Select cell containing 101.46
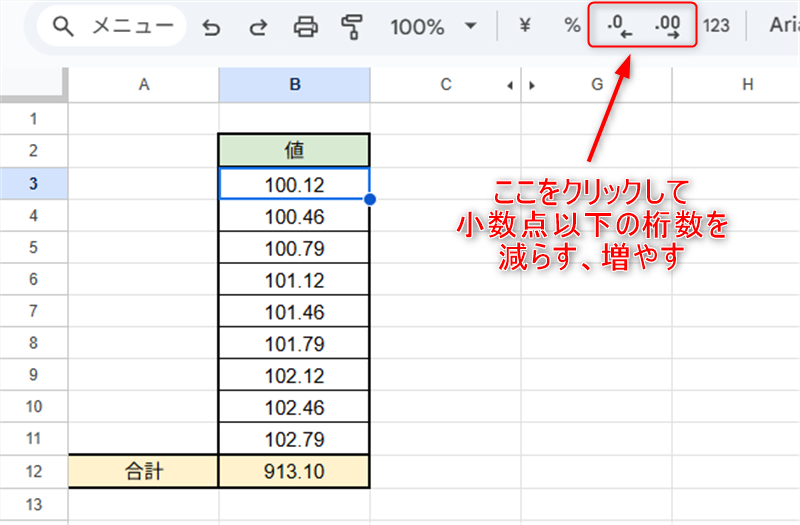The width and height of the screenshot is (800, 525). 294,312
